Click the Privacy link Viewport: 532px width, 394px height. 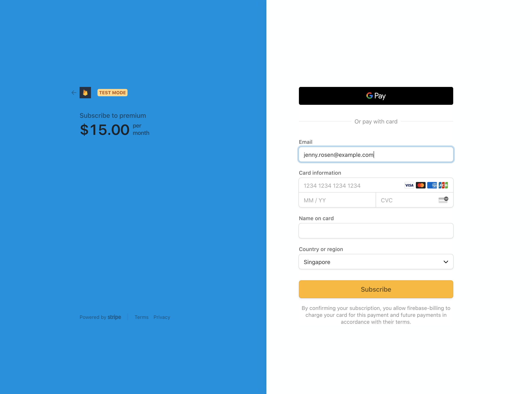(162, 317)
